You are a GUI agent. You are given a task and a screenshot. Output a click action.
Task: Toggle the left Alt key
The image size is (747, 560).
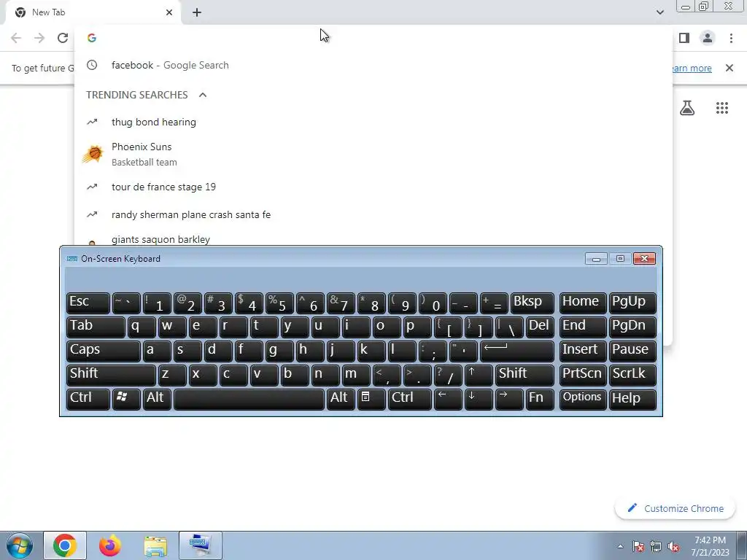coord(157,399)
